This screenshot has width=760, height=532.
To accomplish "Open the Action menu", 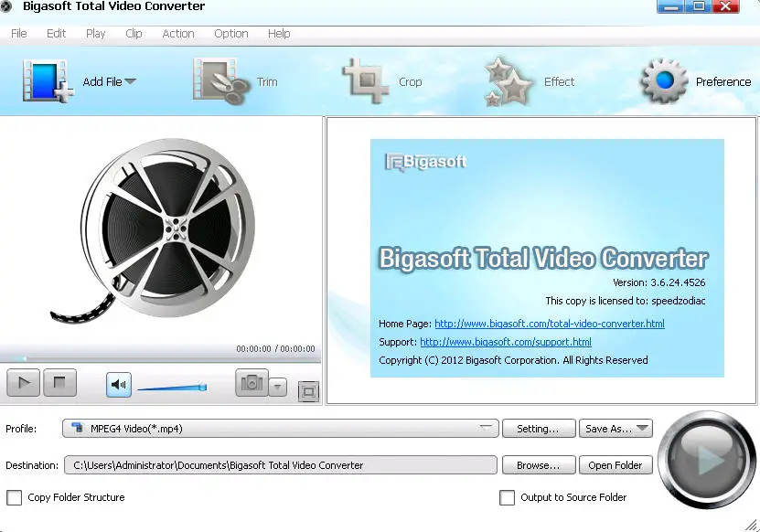I will [178, 34].
